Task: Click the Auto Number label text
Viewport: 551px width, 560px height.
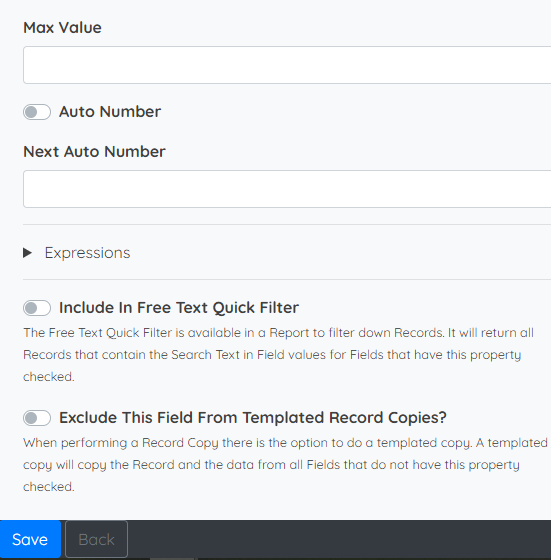Action: (110, 112)
